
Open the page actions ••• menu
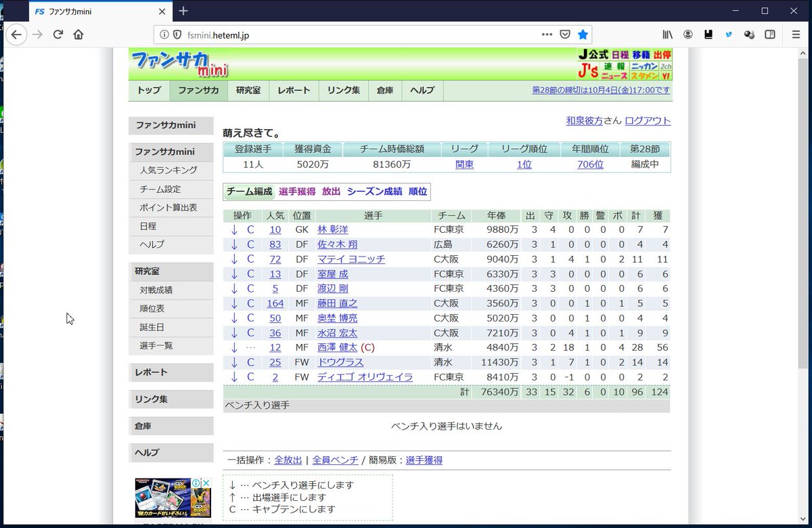coord(547,33)
